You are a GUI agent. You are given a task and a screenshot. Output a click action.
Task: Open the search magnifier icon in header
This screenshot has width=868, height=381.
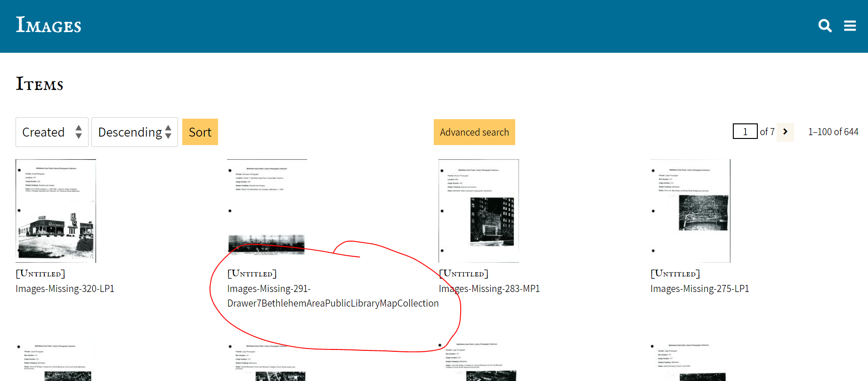[x=825, y=25]
